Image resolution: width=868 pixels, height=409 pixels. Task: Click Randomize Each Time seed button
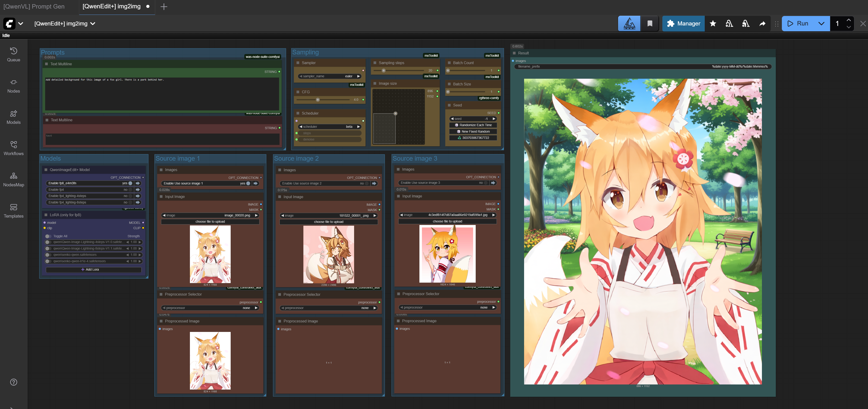click(x=473, y=125)
